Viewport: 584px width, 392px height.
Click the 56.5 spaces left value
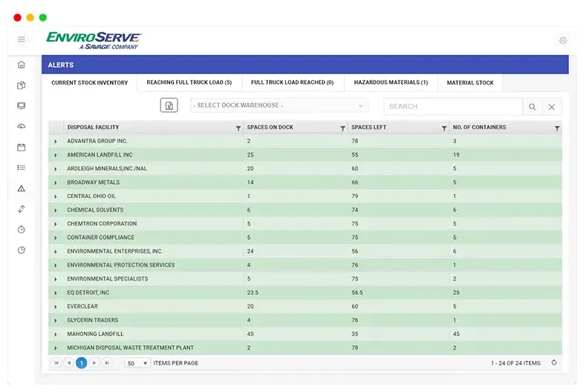357,293
